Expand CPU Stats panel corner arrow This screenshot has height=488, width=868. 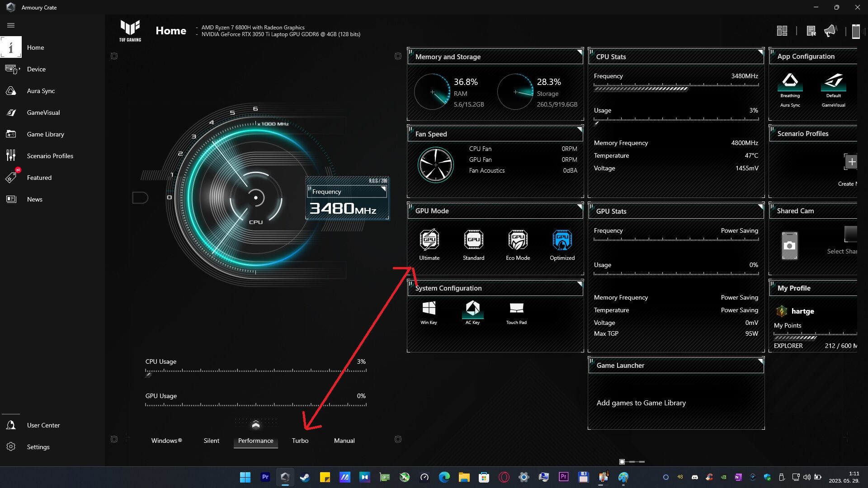(x=760, y=52)
